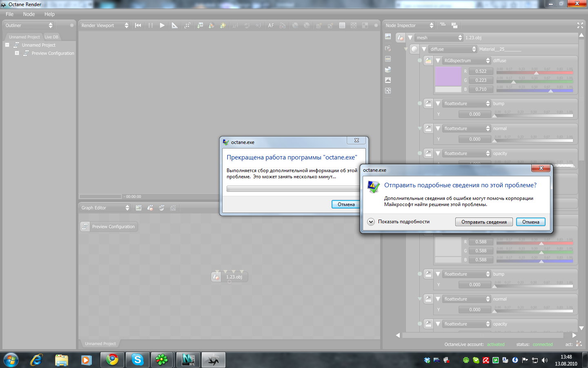Click the purple diffuse color swatch

click(448, 76)
